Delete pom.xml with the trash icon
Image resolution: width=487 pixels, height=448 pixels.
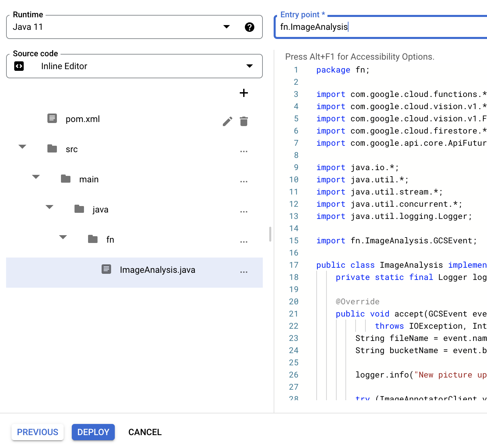coord(243,121)
